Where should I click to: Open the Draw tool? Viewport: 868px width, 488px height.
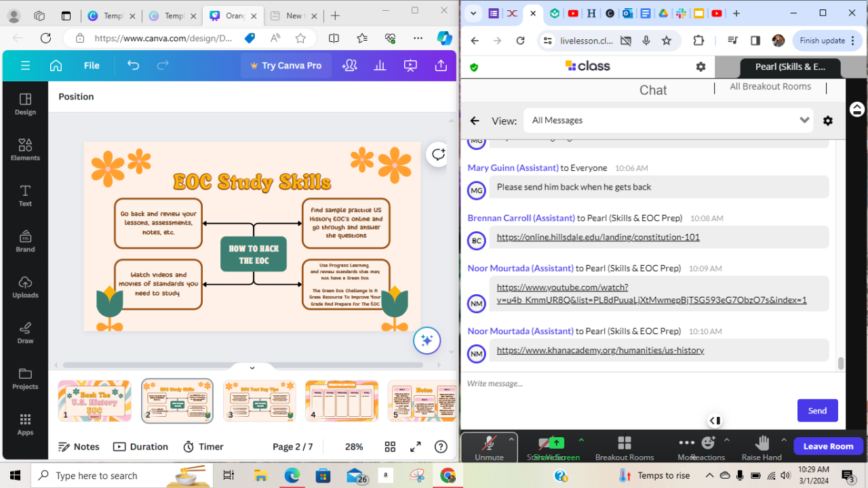pos(25,333)
